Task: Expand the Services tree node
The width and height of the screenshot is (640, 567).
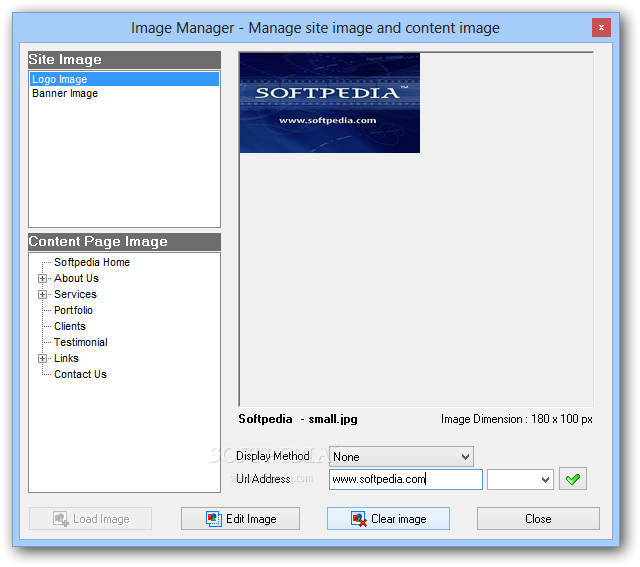Action: [x=42, y=294]
